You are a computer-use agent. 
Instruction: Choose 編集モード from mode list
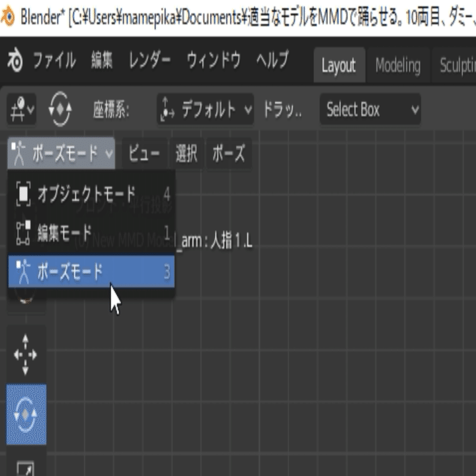91,233
